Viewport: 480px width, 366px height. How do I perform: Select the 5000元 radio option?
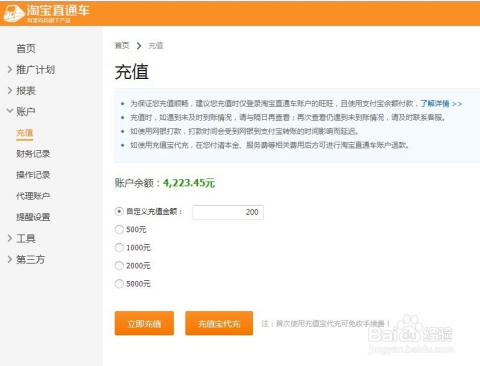(x=119, y=284)
